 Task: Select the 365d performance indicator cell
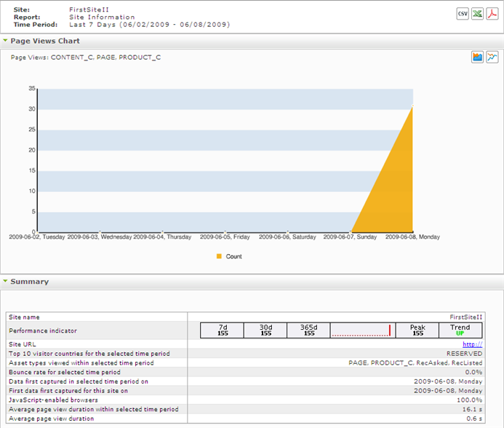308,330
